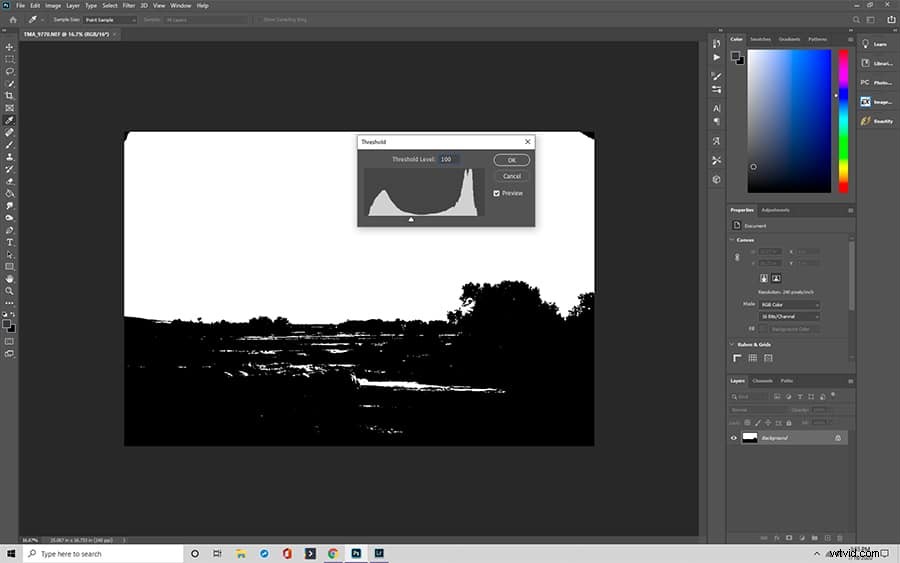
Task: Switch to the Swatches tab
Action: pos(761,39)
